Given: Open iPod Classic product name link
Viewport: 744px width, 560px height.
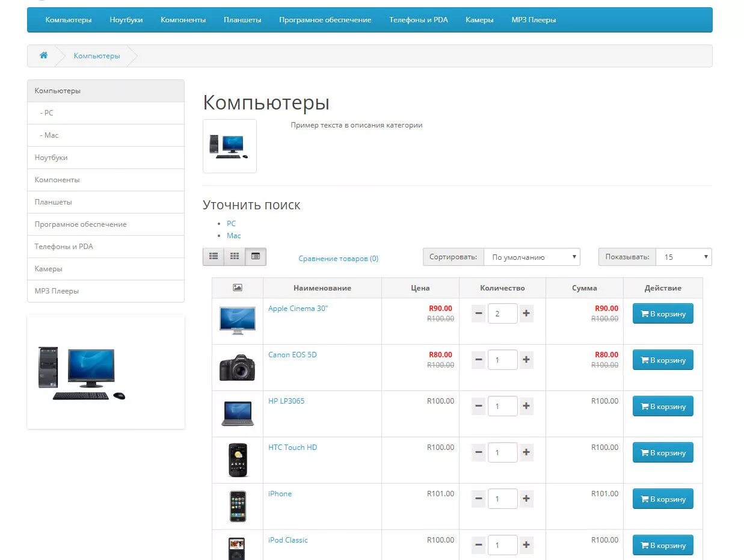Looking at the screenshot, I should click(x=288, y=540).
